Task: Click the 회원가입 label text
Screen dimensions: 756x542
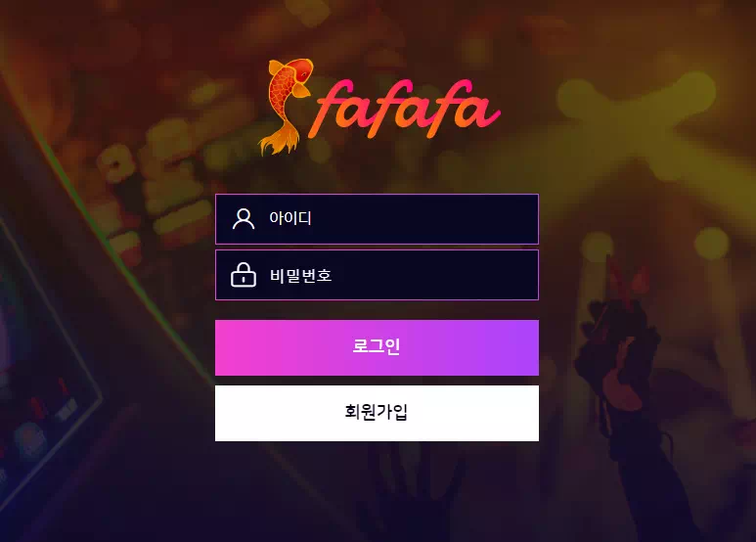Action: click(x=377, y=412)
